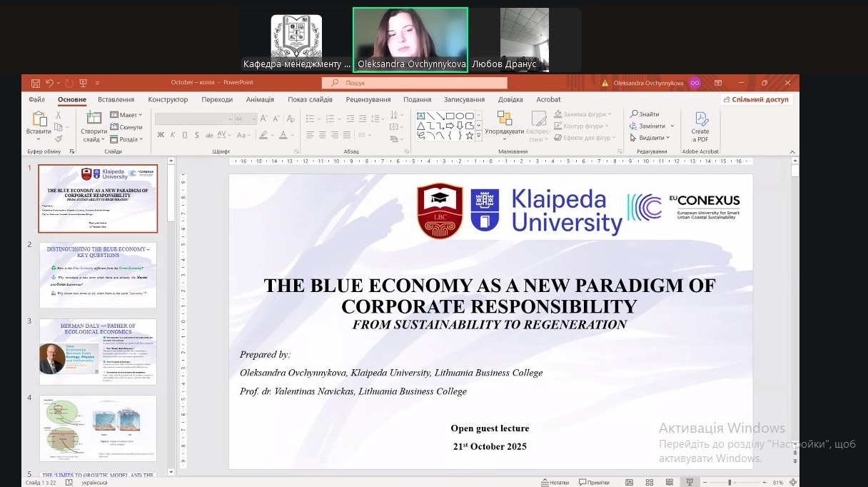Toggle italic К formatting
Viewport: 868px width, 487px height.
coord(173,135)
